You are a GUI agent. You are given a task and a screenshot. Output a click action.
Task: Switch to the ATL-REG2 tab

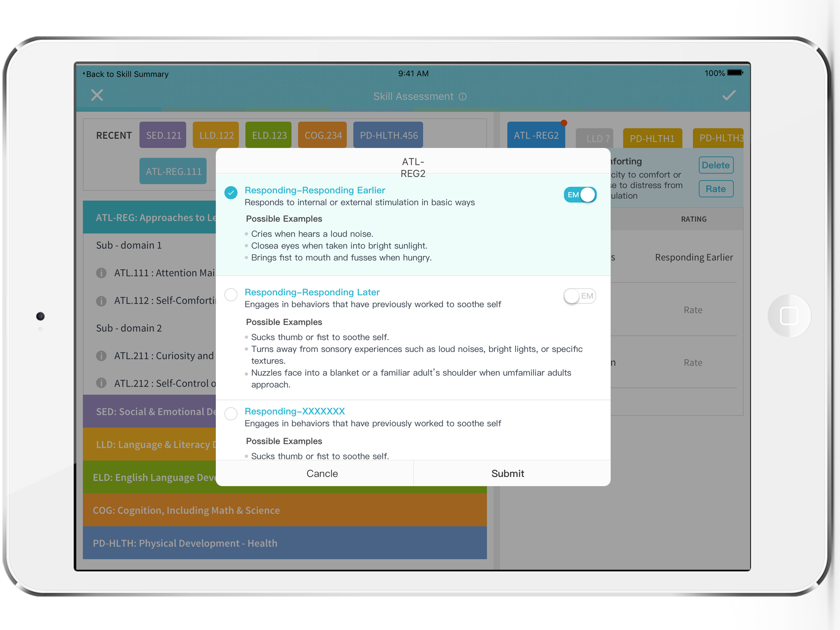tap(536, 135)
